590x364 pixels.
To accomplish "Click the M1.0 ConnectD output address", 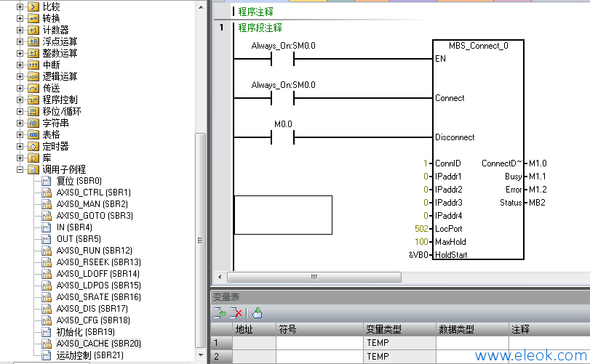I will point(538,163).
